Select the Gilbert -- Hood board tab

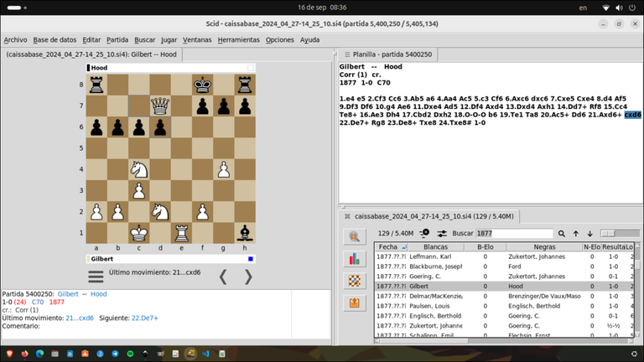[x=91, y=54]
